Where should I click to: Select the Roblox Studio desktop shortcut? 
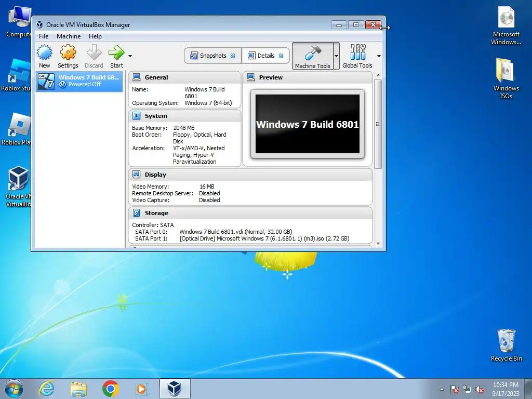point(16,75)
